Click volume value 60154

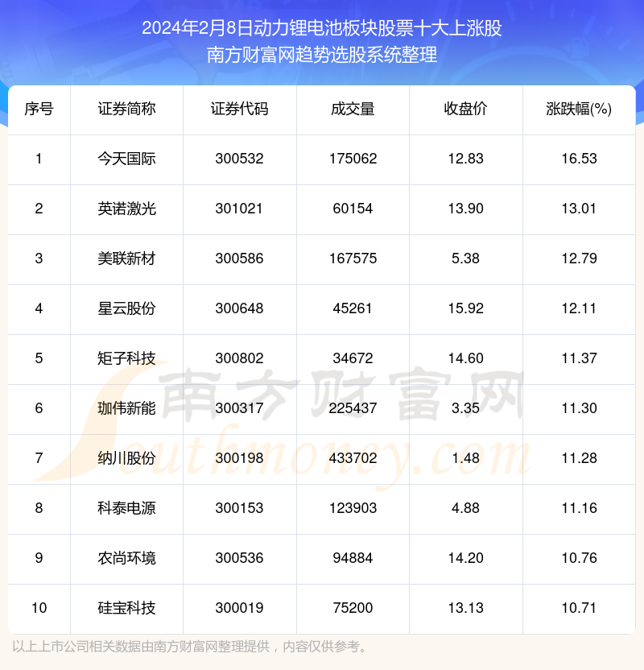click(353, 209)
